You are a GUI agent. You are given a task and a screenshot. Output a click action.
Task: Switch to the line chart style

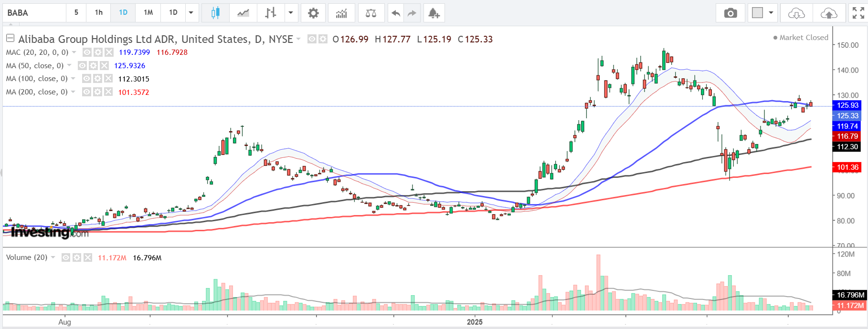click(x=243, y=13)
